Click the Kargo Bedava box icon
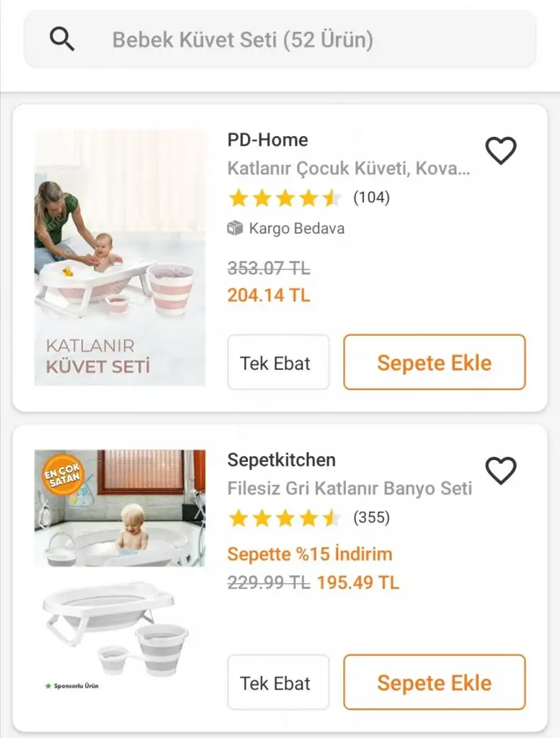Viewport: 560px width, 738px height. pos(235,228)
